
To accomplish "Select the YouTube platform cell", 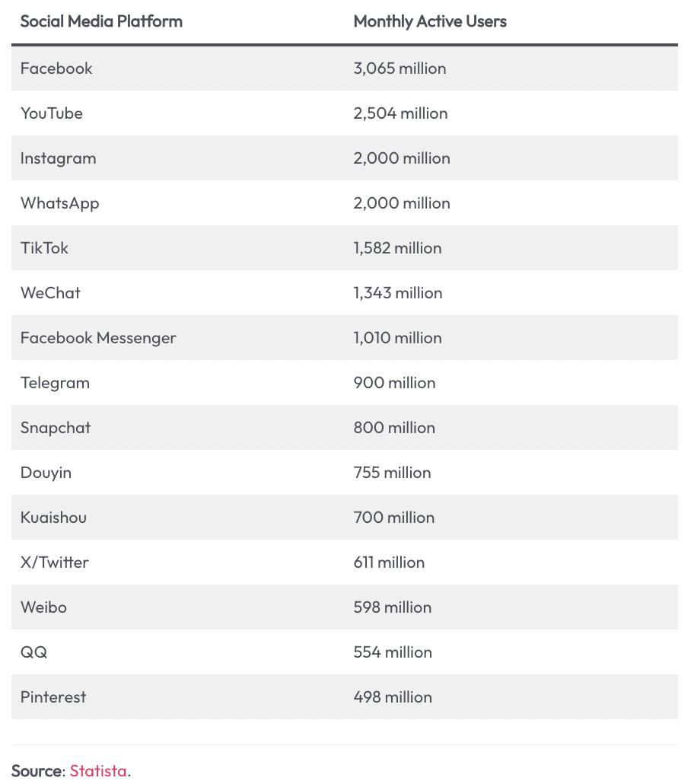I will click(52, 113).
